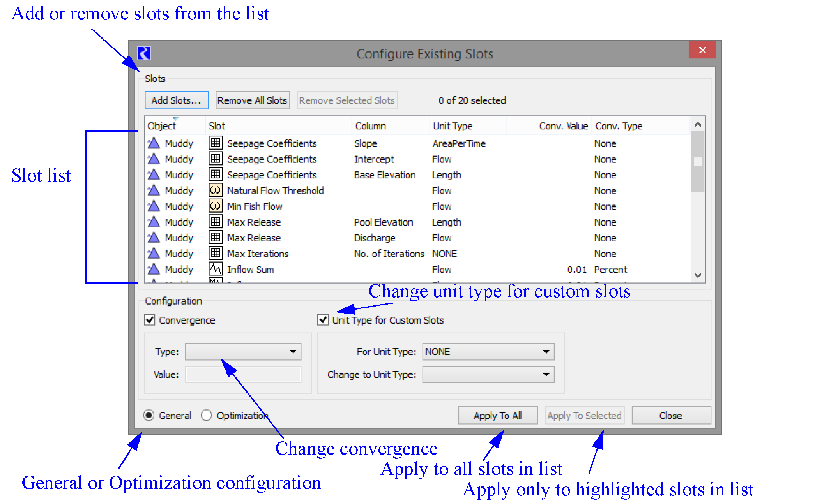Image resolution: width=815 pixels, height=504 pixels.
Task: Click the 0.01 conv. value cell
Action: [x=577, y=269]
